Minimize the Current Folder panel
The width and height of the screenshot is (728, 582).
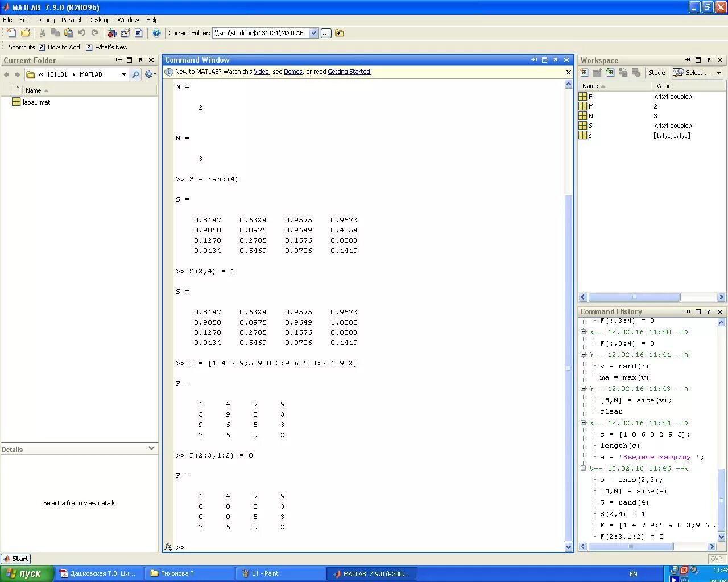point(118,60)
